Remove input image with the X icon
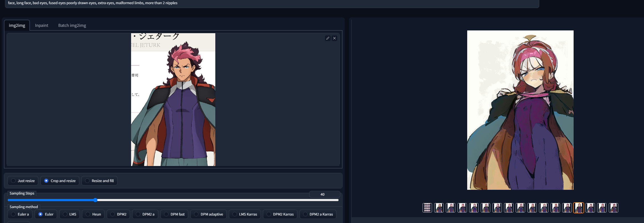This screenshot has width=644, height=223. [334, 38]
